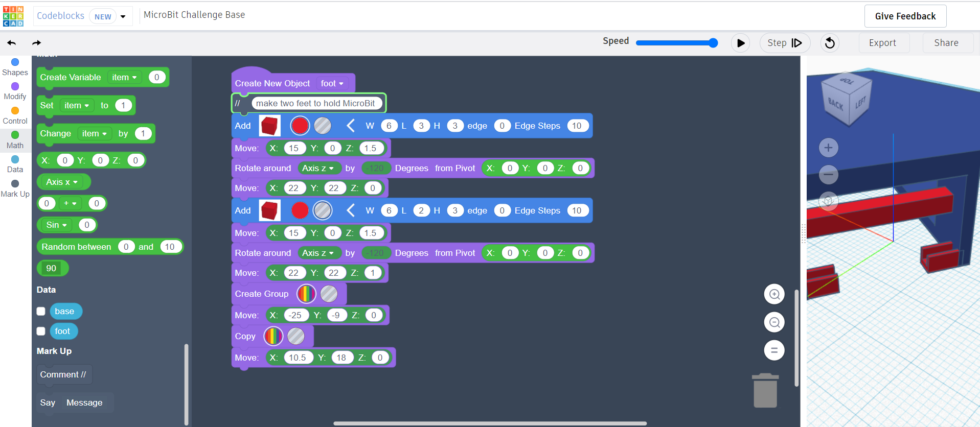Redo the action arrow
Screen dimensions: 980x427
tap(36, 43)
